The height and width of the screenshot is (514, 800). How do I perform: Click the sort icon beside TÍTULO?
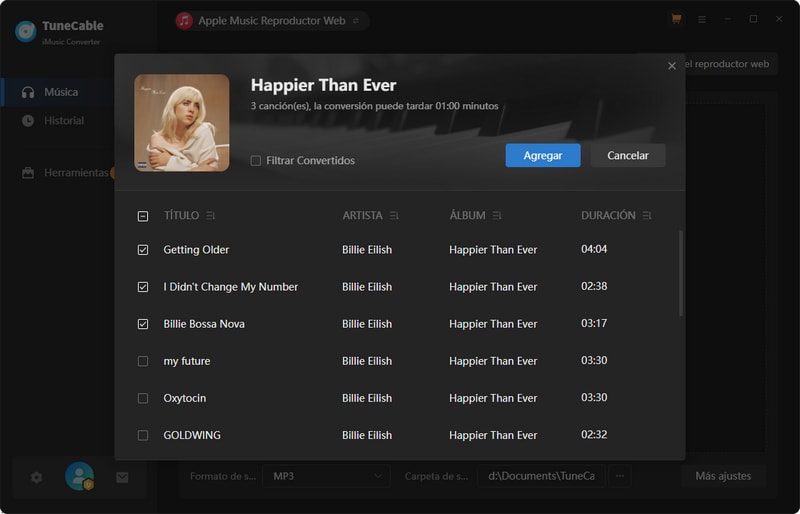click(210, 216)
